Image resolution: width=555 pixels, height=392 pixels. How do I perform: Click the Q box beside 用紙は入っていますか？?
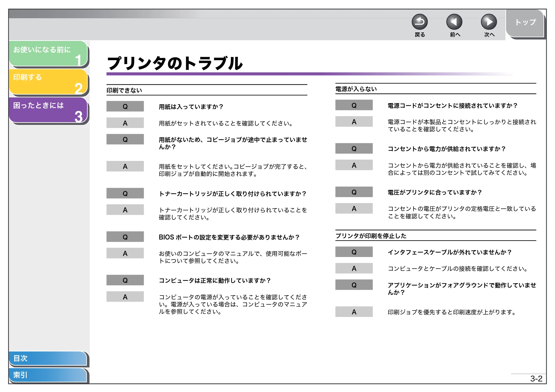point(125,106)
